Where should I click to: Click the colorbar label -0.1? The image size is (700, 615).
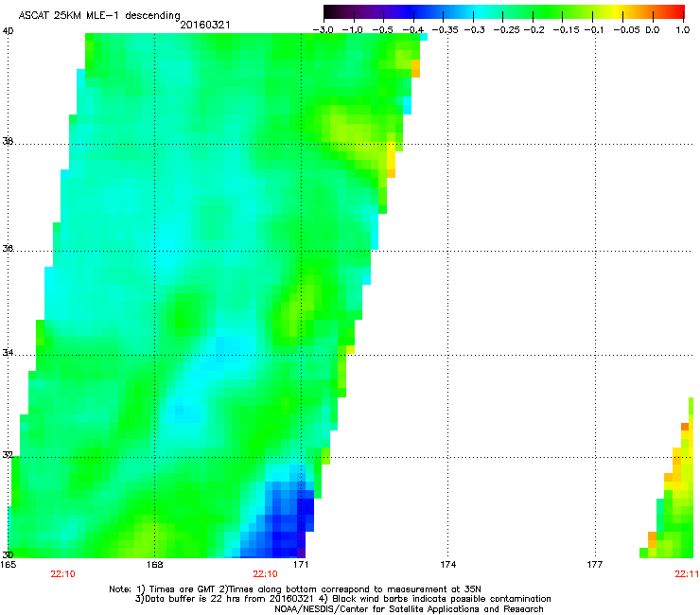594,30
